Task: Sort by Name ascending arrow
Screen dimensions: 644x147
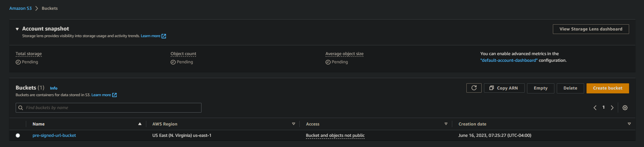Action: [x=140, y=124]
